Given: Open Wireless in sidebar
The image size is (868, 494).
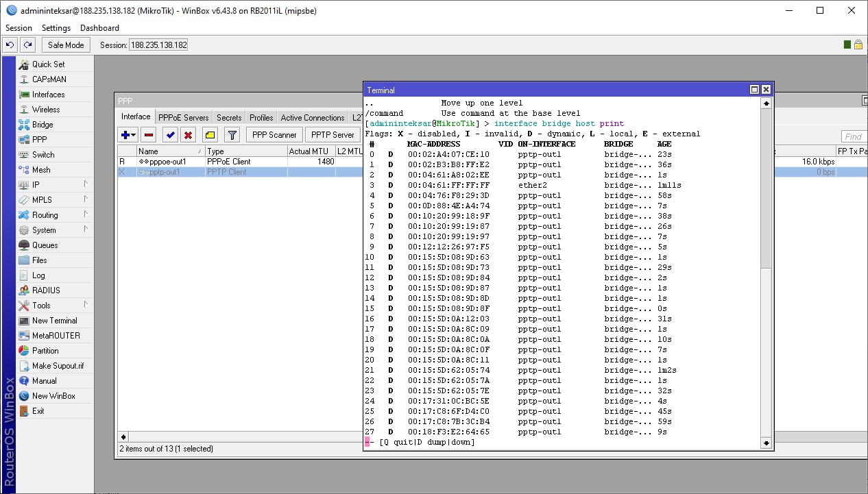Looking at the screenshot, I should [55, 110].
